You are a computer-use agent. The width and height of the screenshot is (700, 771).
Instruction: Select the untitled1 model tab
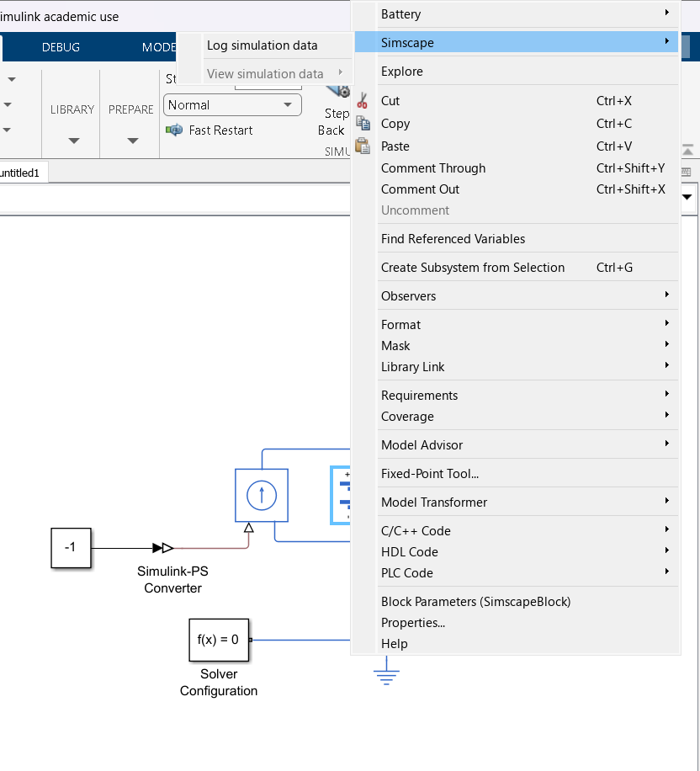pyautogui.click(x=19, y=173)
